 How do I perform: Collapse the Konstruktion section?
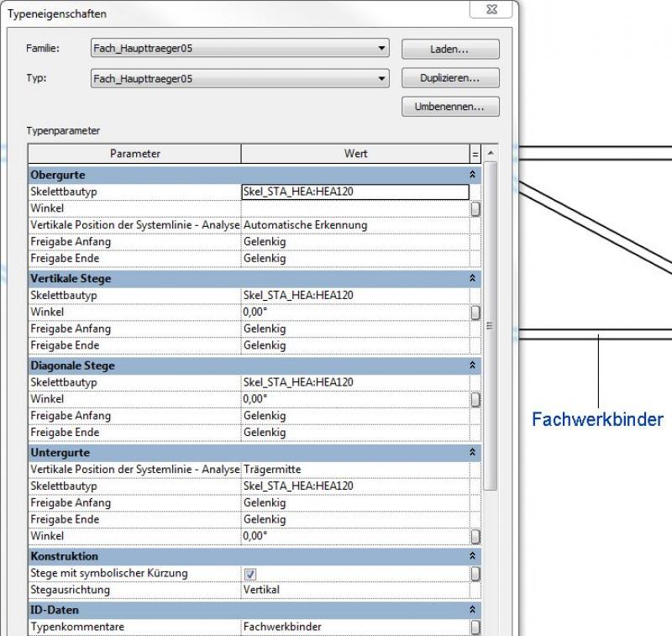[472, 556]
